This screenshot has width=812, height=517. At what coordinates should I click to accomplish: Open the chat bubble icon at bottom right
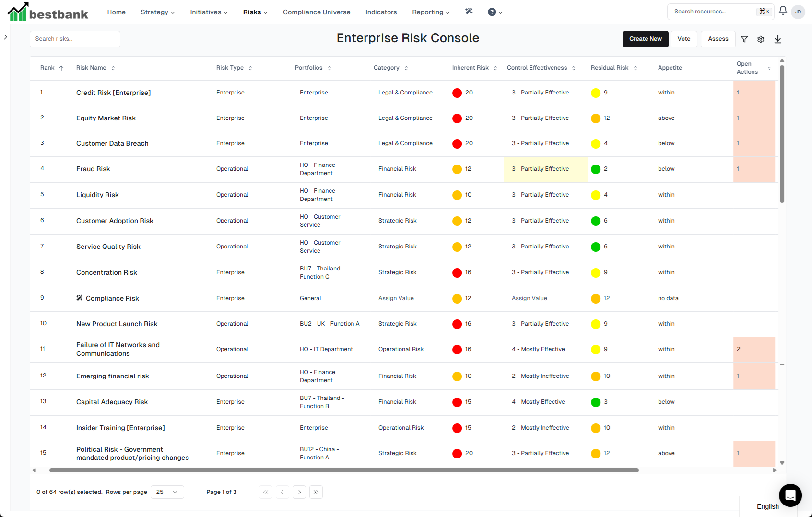click(790, 495)
